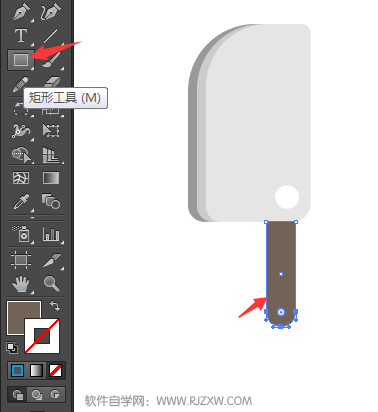Select the Gradient tool
This screenshot has width=378, height=412.
[51, 178]
